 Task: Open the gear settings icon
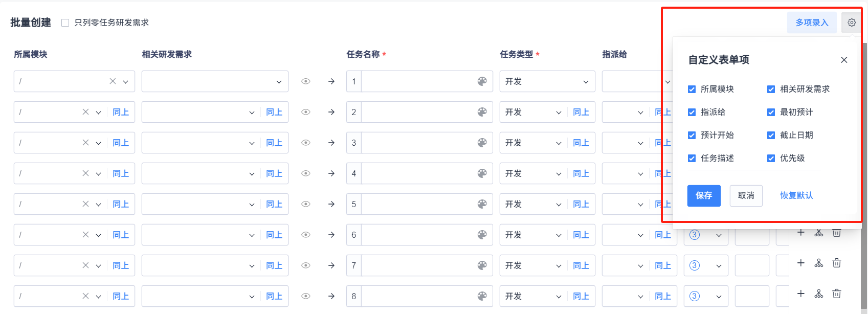[852, 23]
